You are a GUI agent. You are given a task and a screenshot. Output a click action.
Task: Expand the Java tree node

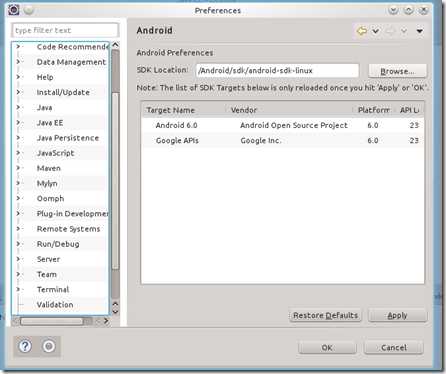pyautogui.click(x=18, y=107)
